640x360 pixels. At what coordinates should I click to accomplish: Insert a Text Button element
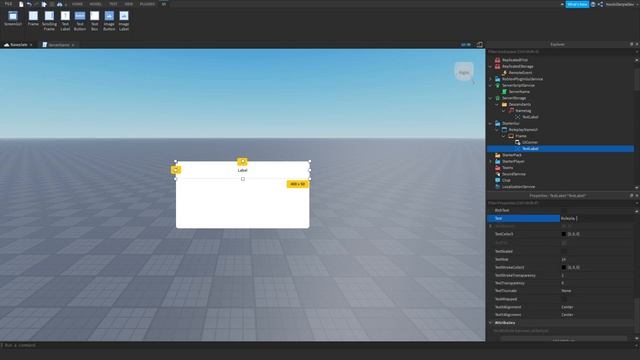[x=80, y=20]
